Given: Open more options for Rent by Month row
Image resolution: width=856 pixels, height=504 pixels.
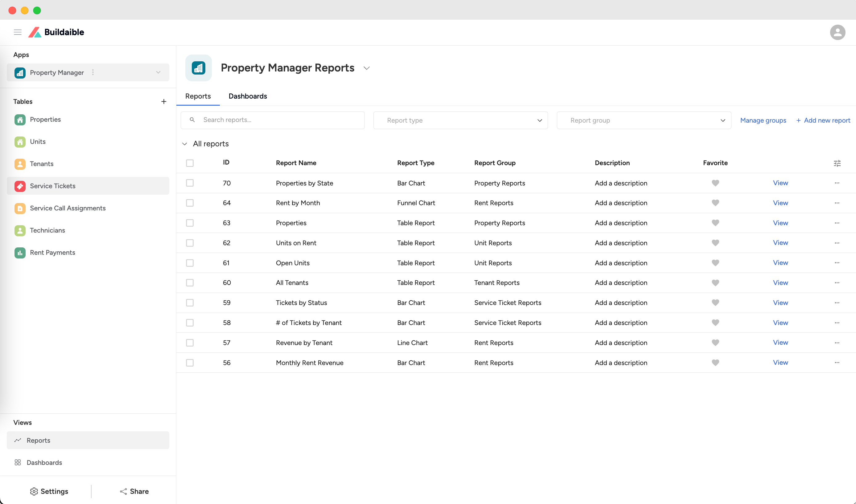Looking at the screenshot, I should (x=837, y=203).
